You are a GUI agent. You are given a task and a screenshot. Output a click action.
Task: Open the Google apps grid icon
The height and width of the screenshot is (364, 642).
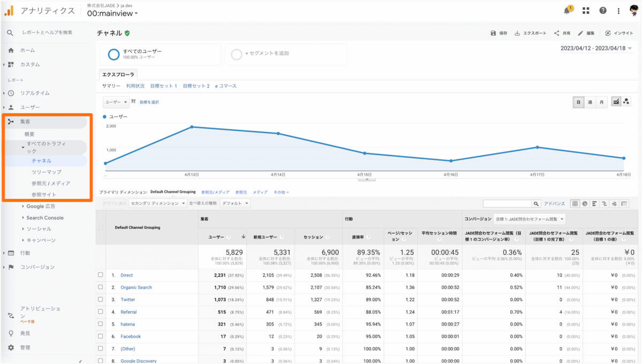[x=586, y=11]
